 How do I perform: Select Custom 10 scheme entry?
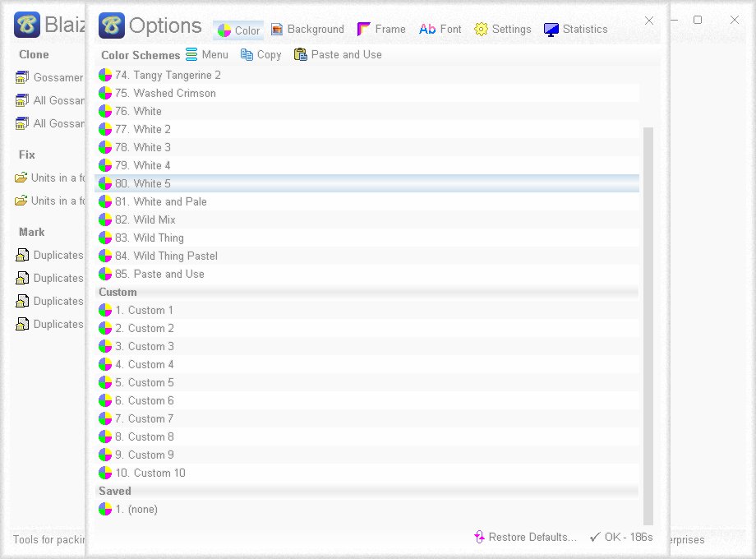[x=367, y=474]
